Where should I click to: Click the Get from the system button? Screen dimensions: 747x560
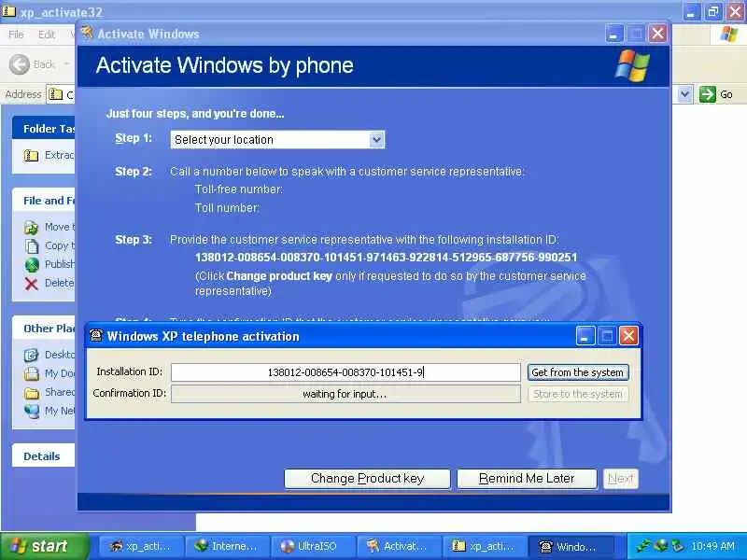578,372
